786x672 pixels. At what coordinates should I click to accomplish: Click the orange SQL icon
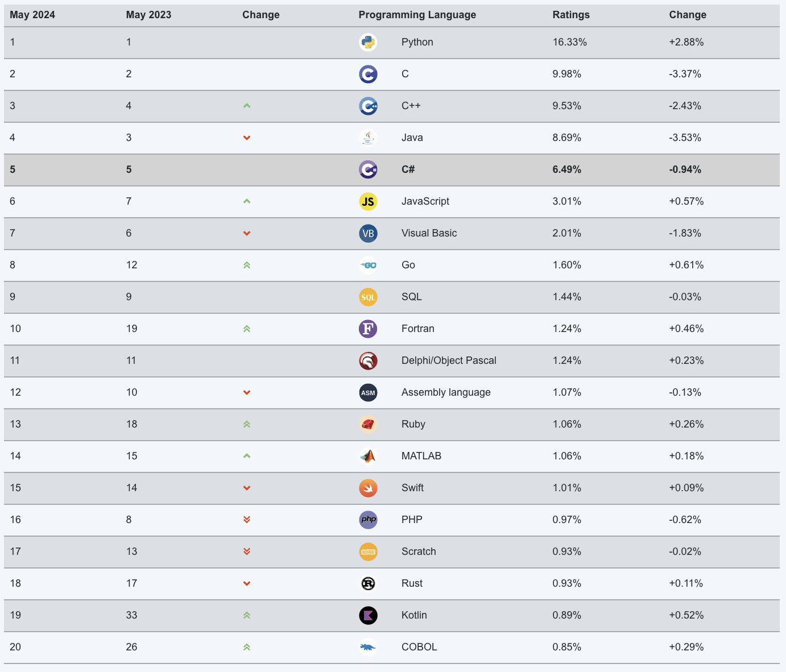click(368, 297)
